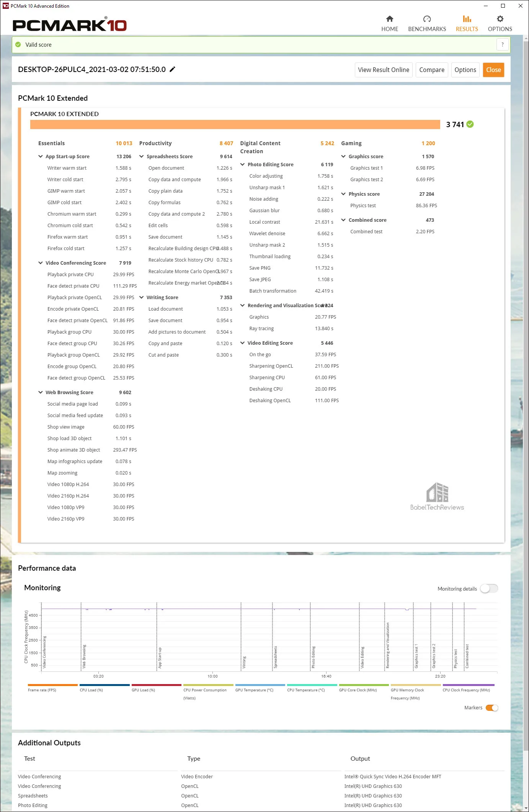The width and height of the screenshot is (529, 812).
Task: Click the Web Browsing marker in chart
Action: (x=84, y=656)
